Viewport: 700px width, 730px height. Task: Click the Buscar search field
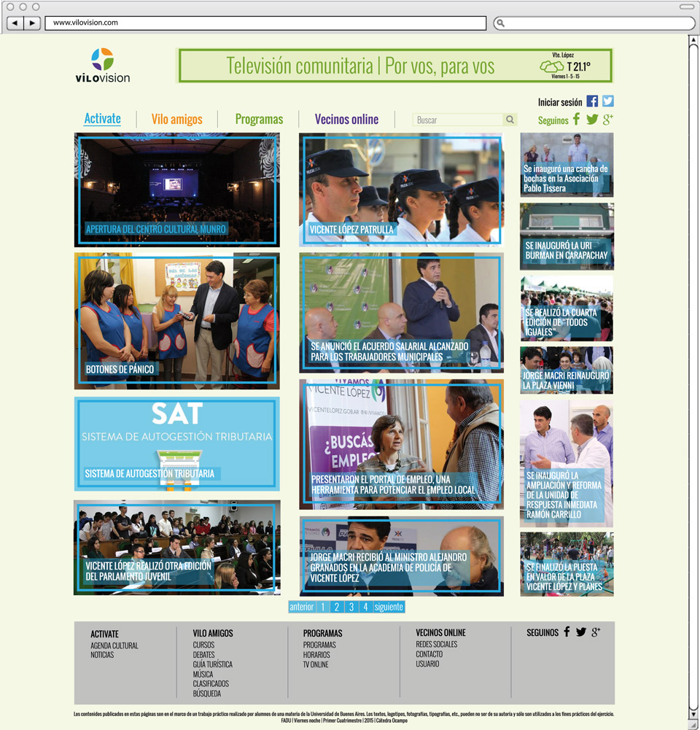(x=458, y=120)
